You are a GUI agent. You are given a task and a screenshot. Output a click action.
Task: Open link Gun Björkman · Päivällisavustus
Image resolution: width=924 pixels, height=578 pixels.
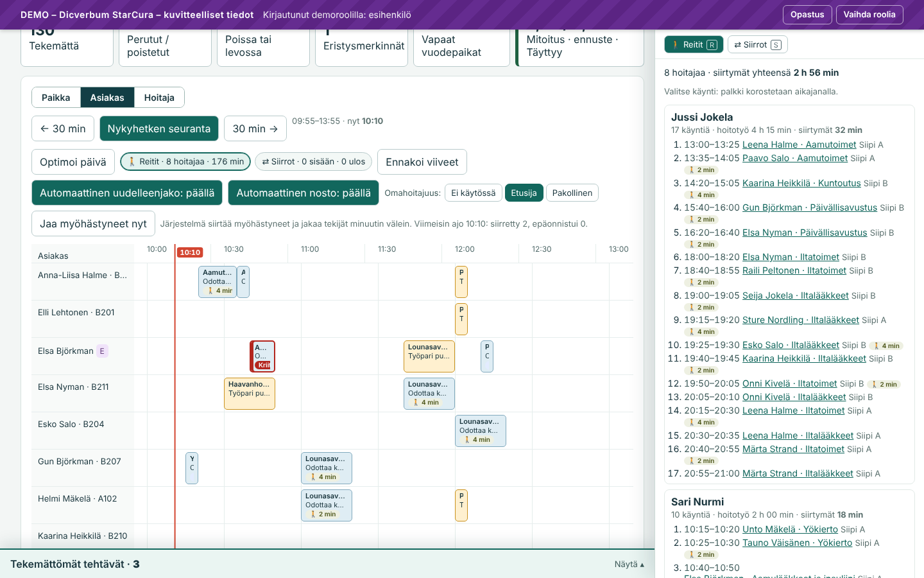pos(810,207)
